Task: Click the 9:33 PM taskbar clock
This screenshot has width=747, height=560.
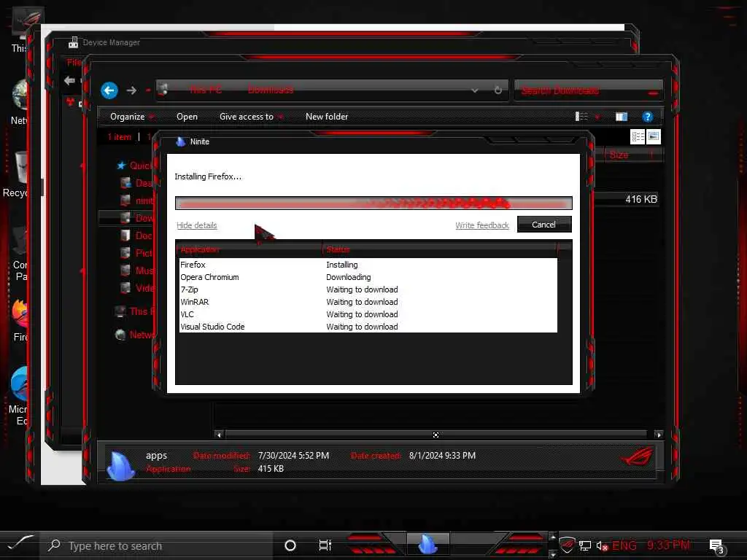Action: 668,545
